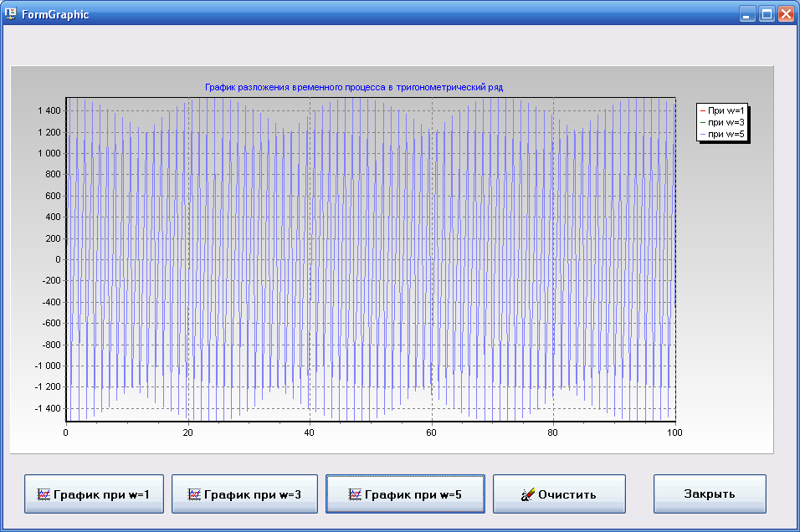This screenshot has height=532, width=800.
Task: Click the y-axis label 1 400
Action: tap(49, 110)
